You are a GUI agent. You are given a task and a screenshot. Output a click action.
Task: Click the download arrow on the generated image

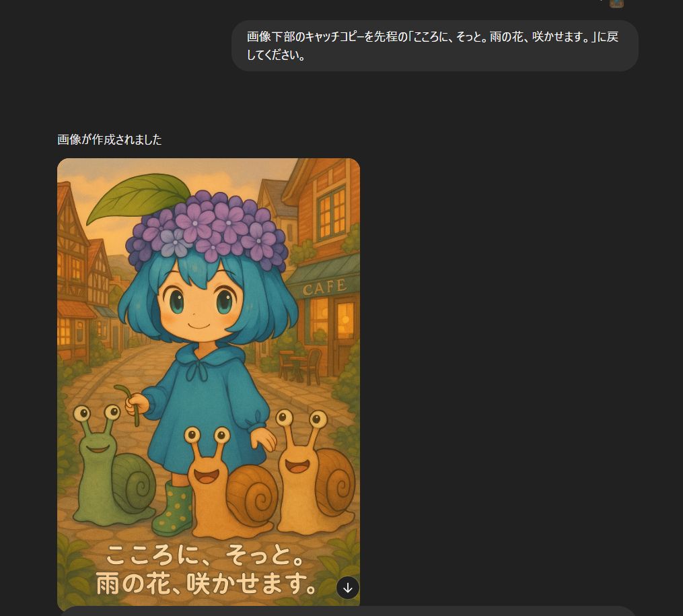(348, 588)
